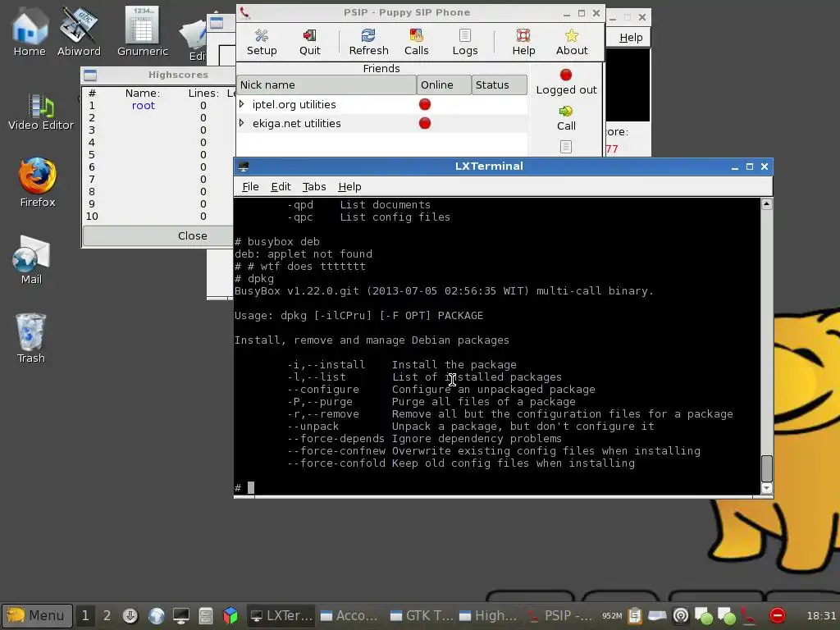Image resolution: width=840 pixels, height=630 pixels.
Task: Open the Video Editor desktop icon
Action: coord(41,112)
